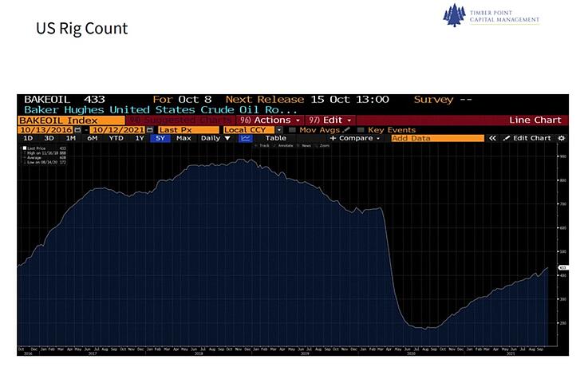Viewport: 588px width, 379px height.
Task: Click the Line Chart title label
Action: [535, 120]
